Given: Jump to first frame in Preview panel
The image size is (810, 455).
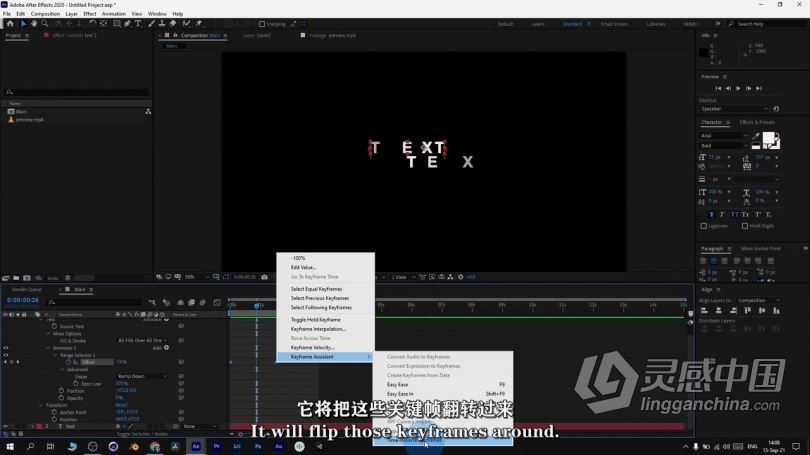Looking at the screenshot, I should coord(718,88).
